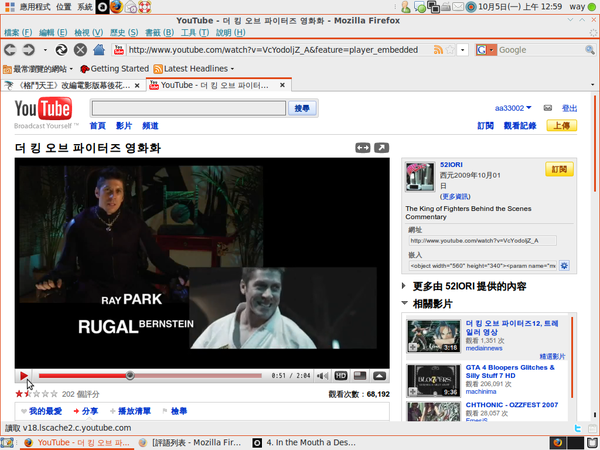Expand the player menu up-arrow button
This screenshot has width=600, height=450.
[379, 376]
